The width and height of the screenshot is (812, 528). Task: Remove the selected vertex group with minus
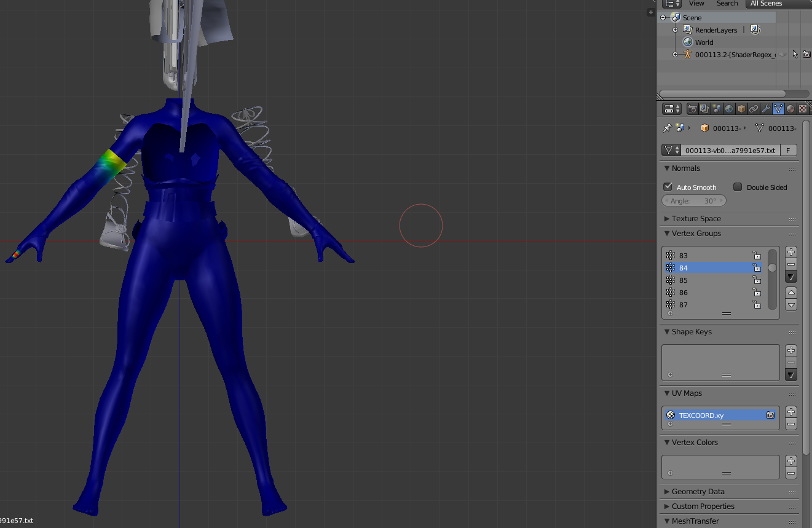tap(791, 264)
